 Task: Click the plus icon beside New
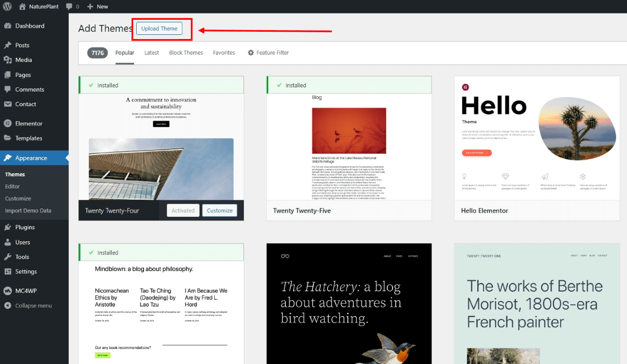(90, 7)
